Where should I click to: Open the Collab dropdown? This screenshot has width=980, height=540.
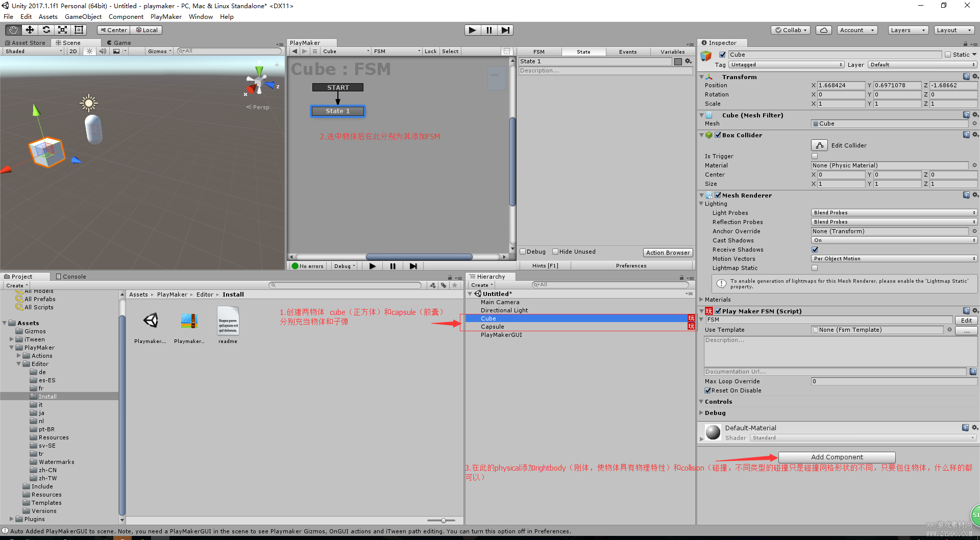click(791, 30)
